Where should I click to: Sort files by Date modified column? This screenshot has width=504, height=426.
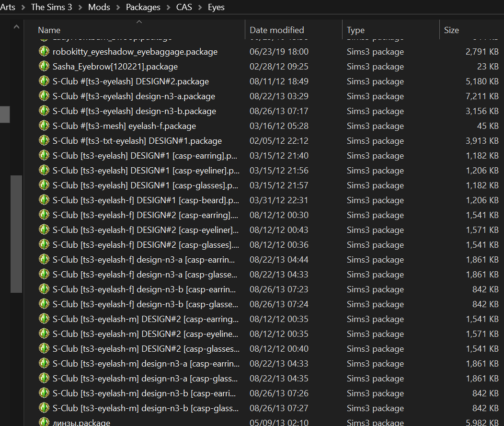pos(294,30)
